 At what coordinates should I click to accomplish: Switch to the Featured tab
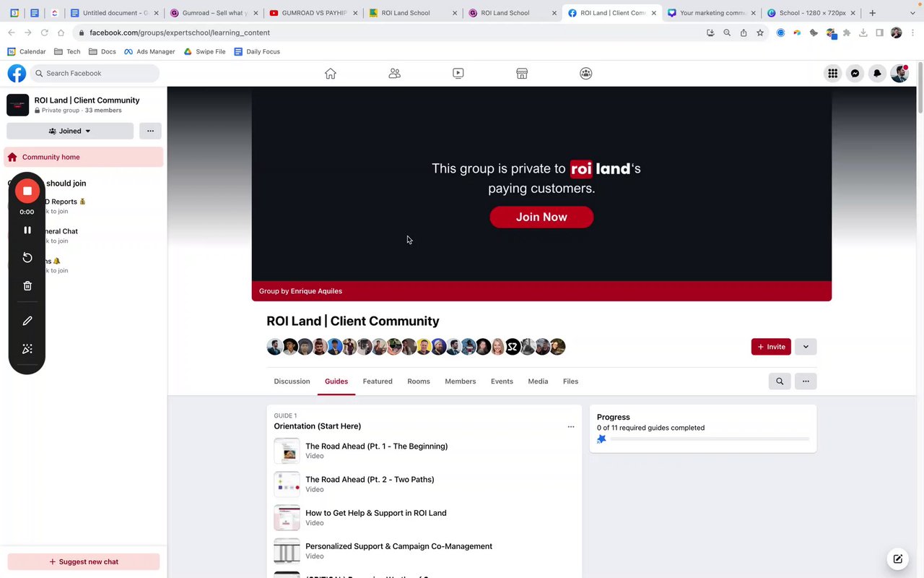point(378,381)
